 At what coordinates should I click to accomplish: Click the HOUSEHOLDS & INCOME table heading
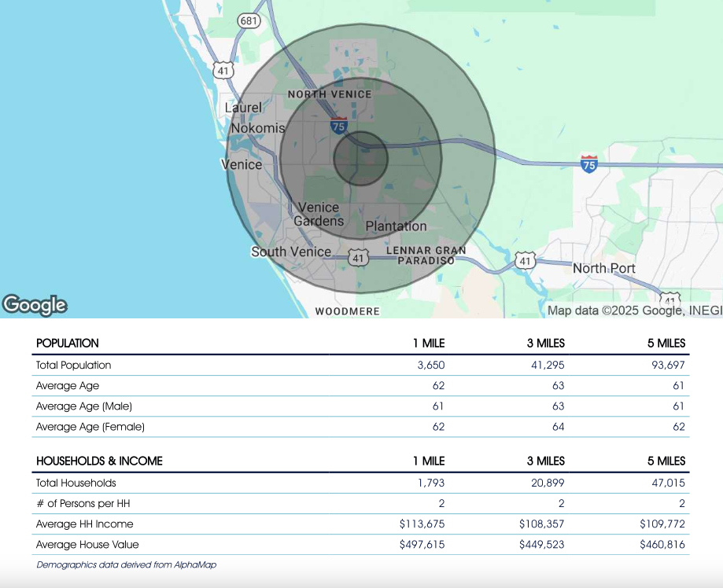[x=99, y=461]
